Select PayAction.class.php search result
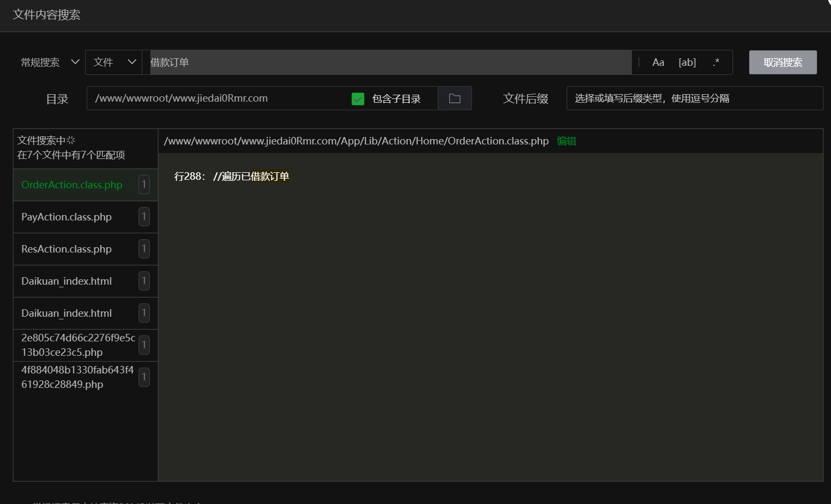The height and width of the screenshot is (504, 831). click(x=67, y=217)
